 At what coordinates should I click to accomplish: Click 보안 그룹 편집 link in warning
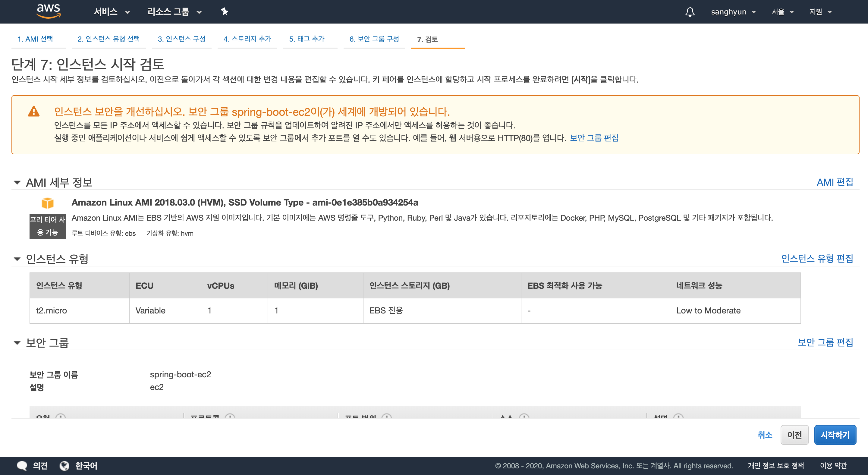pyautogui.click(x=594, y=138)
